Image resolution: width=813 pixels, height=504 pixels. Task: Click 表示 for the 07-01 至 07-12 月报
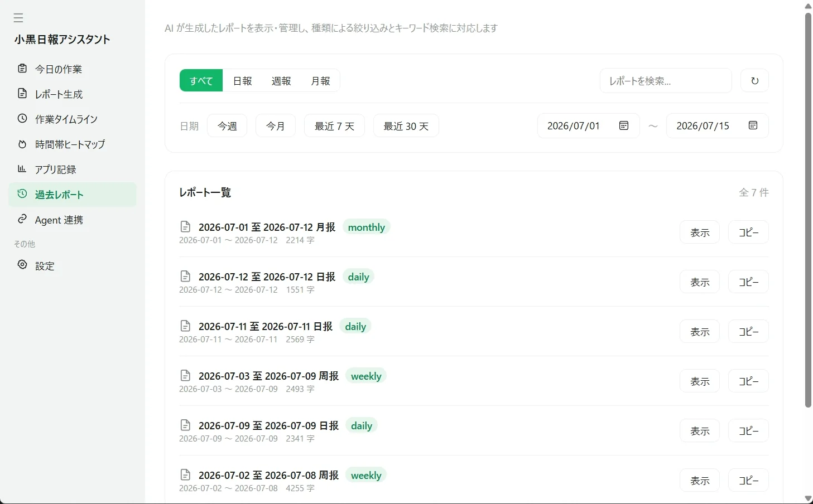tap(700, 232)
